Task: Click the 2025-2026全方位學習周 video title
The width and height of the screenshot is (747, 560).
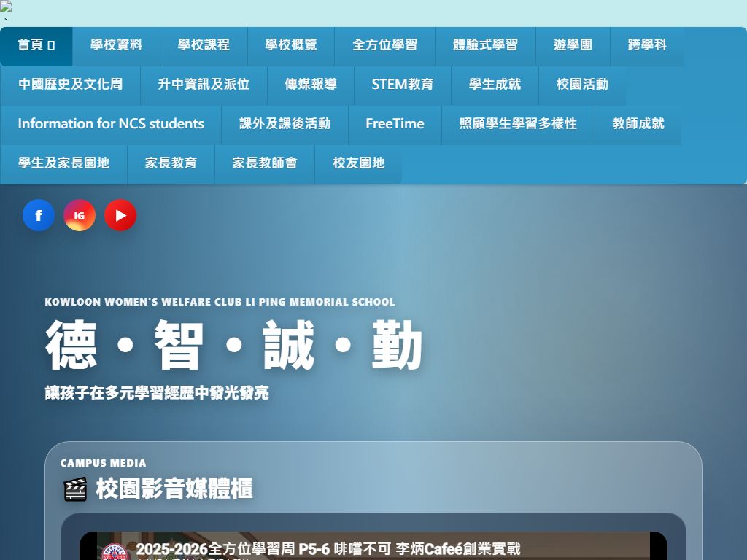Action: pos(328,549)
